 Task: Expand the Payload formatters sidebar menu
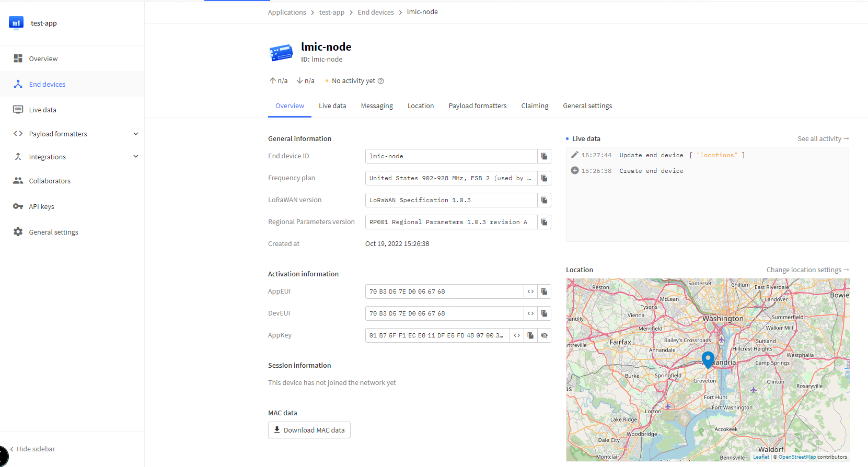[x=135, y=134]
